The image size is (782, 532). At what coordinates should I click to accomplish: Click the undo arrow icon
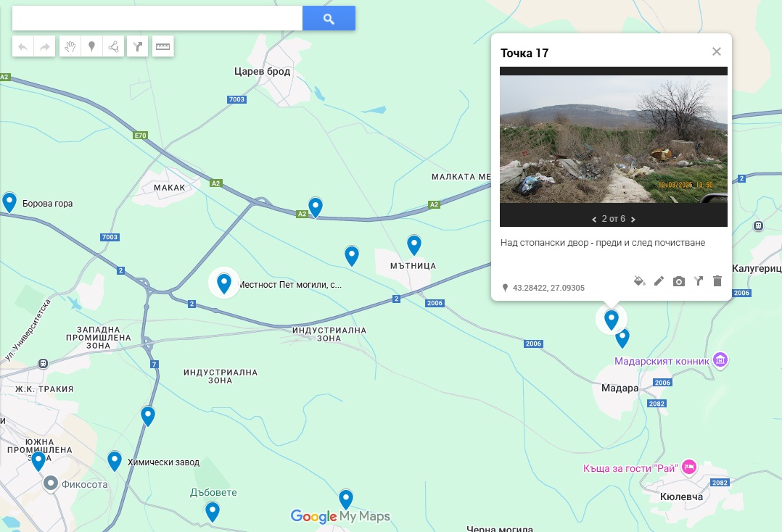[x=23, y=47]
